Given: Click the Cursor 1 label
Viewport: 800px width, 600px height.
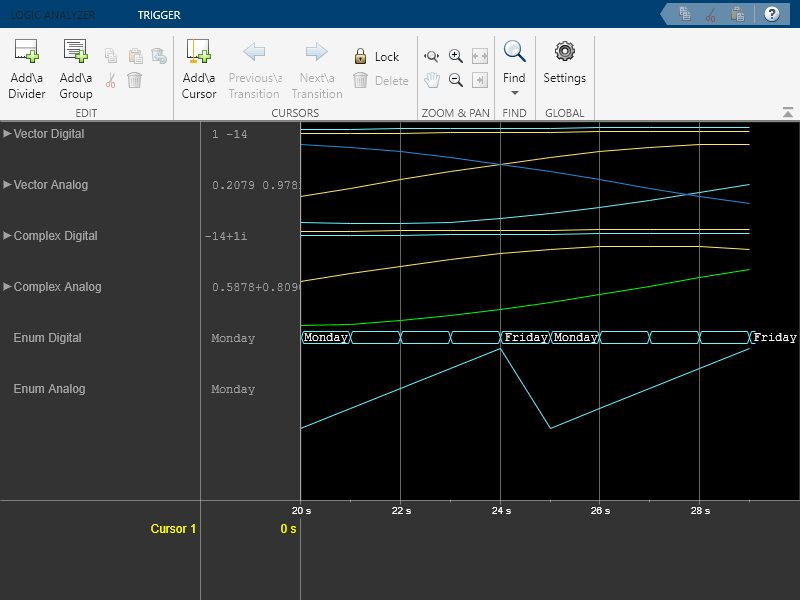Looking at the screenshot, I should [x=173, y=528].
